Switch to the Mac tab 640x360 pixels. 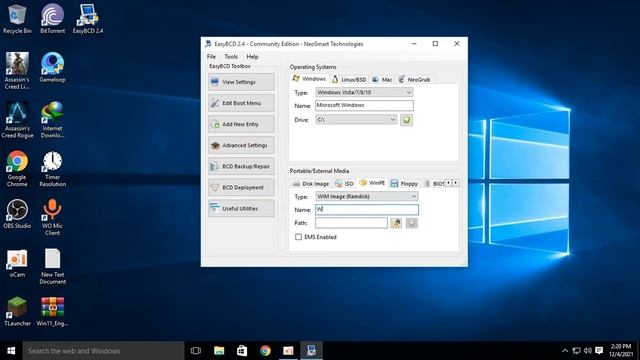382,80
